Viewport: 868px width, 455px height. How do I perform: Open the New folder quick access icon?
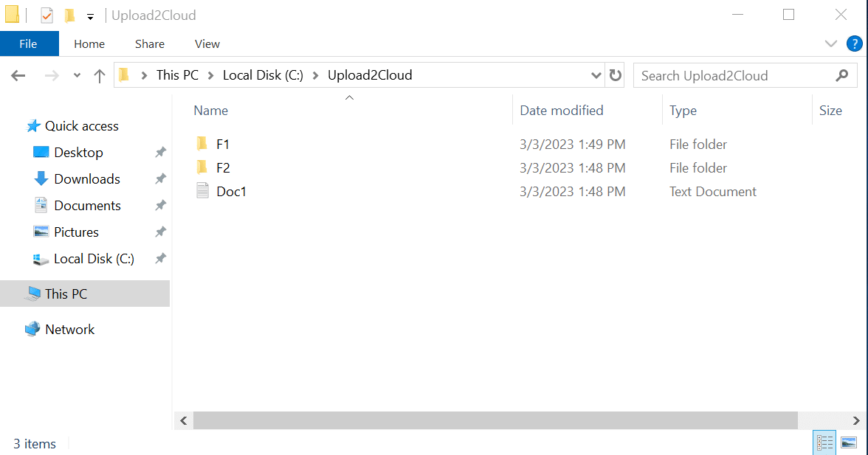(69, 15)
